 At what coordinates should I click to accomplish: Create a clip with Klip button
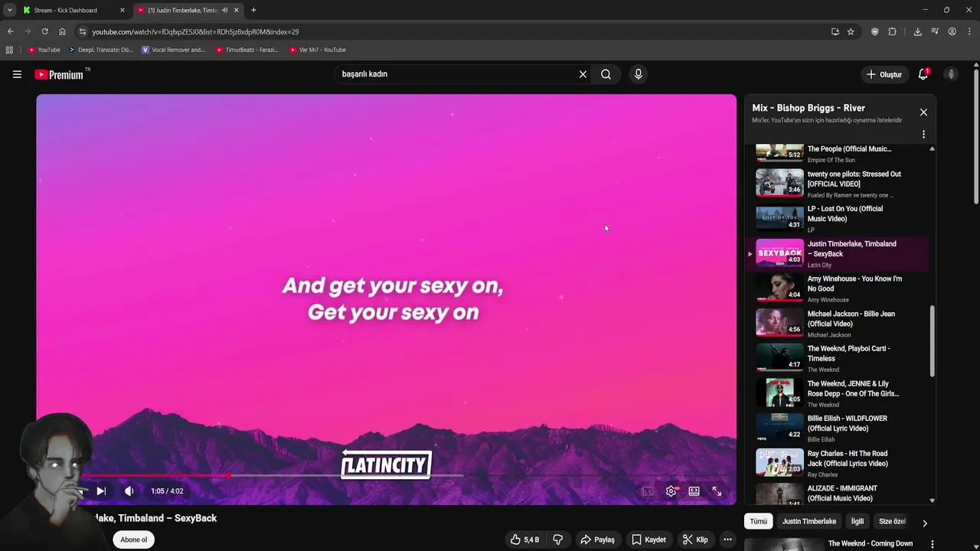695,540
